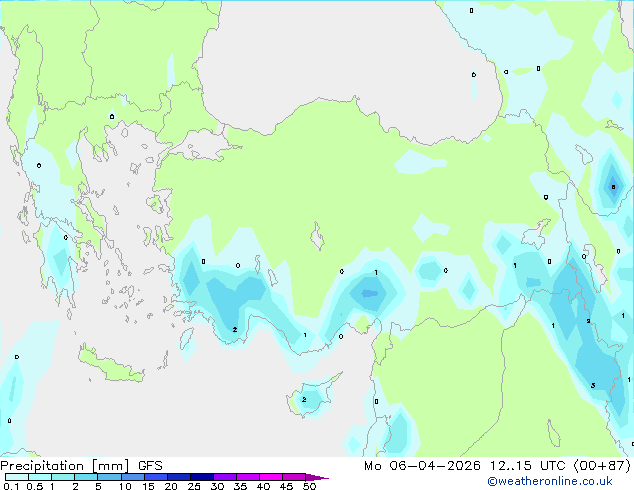Screen dimensions: 634x490
Task: Click the over-50 arrow tip of legend
Action: tap(317, 477)
